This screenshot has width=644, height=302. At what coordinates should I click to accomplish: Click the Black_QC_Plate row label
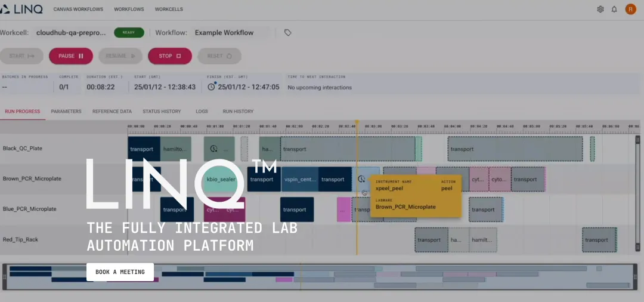click(23, 149)
